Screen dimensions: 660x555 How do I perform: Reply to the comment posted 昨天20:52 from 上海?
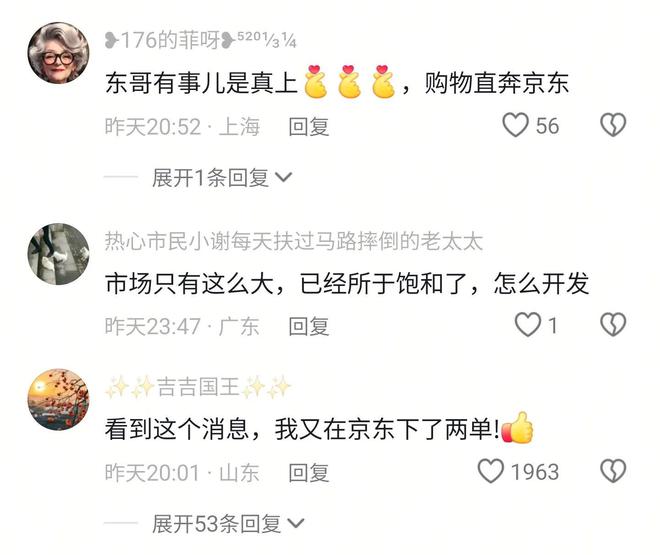click(309, 127)
